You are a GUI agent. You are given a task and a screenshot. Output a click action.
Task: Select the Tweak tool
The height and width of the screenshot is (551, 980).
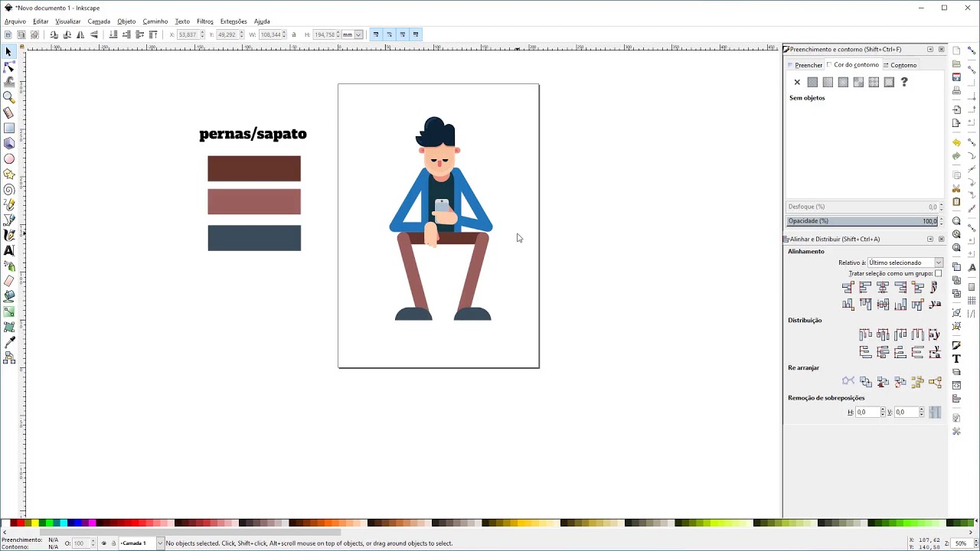(8, 82)
